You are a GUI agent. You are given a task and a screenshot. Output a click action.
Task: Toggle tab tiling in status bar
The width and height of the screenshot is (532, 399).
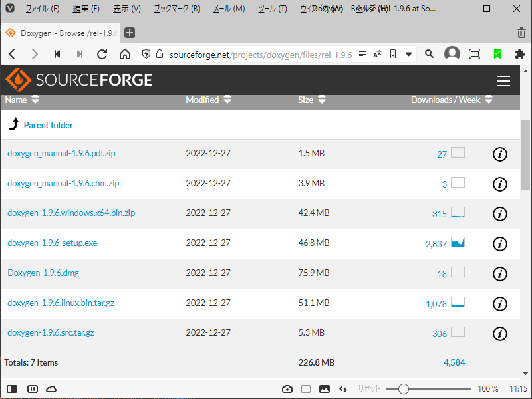(x=32, y=389)
